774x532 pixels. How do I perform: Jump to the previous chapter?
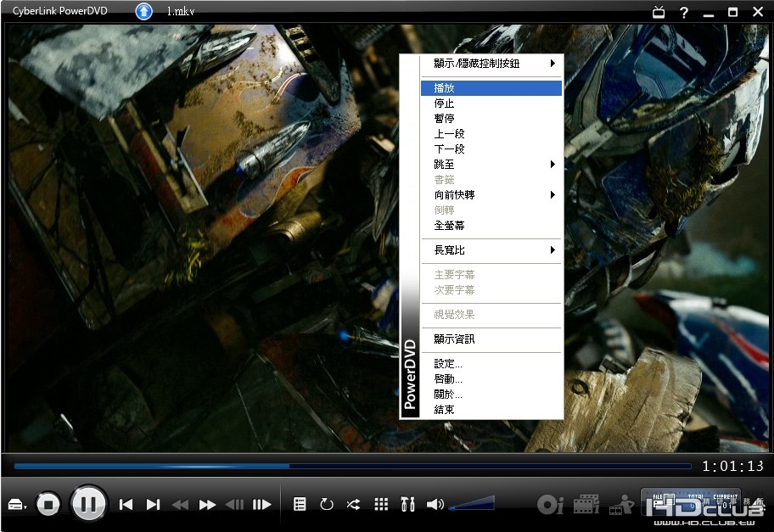click(126, 504)
